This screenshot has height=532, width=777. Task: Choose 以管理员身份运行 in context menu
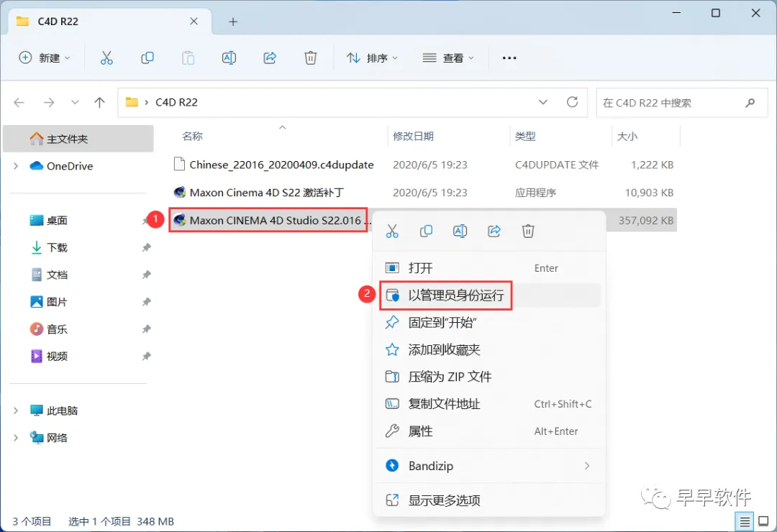(489, 295)
